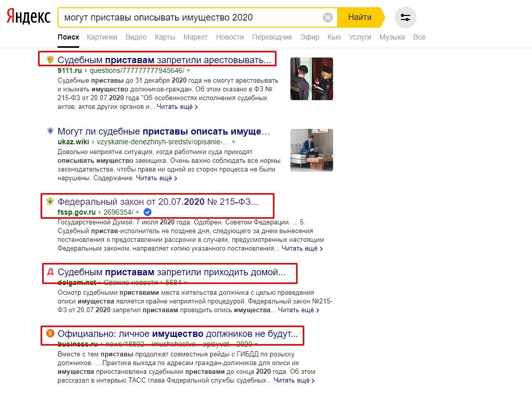This screenshot has width=532, height=399.
Task: Expand dropdown arrow after dolgam.net URL
Action: coord(185,282)
